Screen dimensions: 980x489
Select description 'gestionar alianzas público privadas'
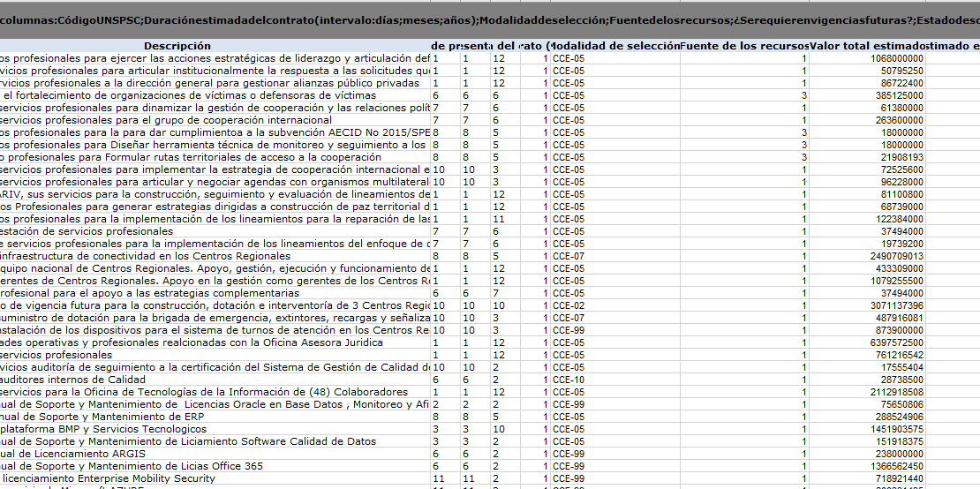tap(215, 83)
